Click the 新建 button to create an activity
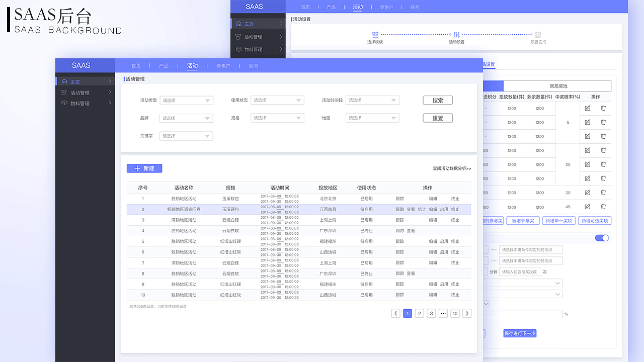644x362 pixels. [144, 168]
